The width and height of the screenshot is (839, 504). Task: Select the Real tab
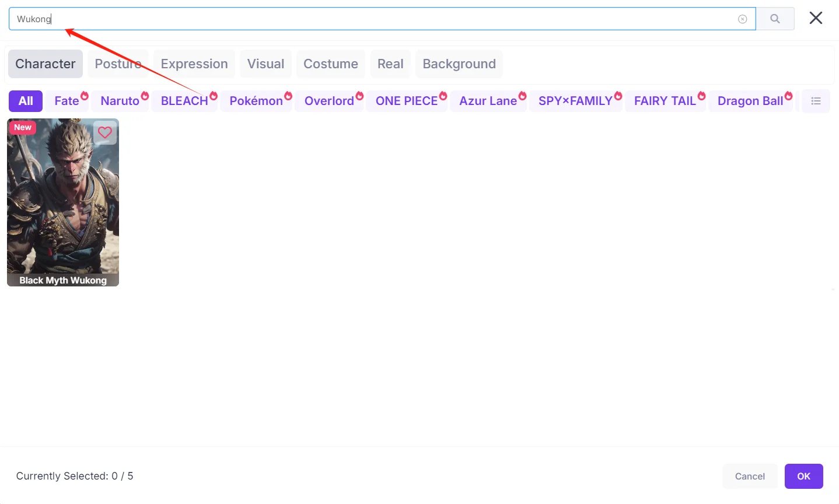click(390, 64)
